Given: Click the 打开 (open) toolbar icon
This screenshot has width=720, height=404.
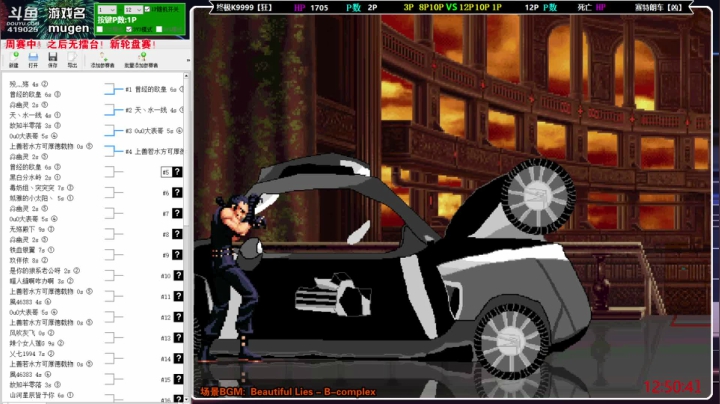Looking at the screenshot, I should (x=33, y=59).
